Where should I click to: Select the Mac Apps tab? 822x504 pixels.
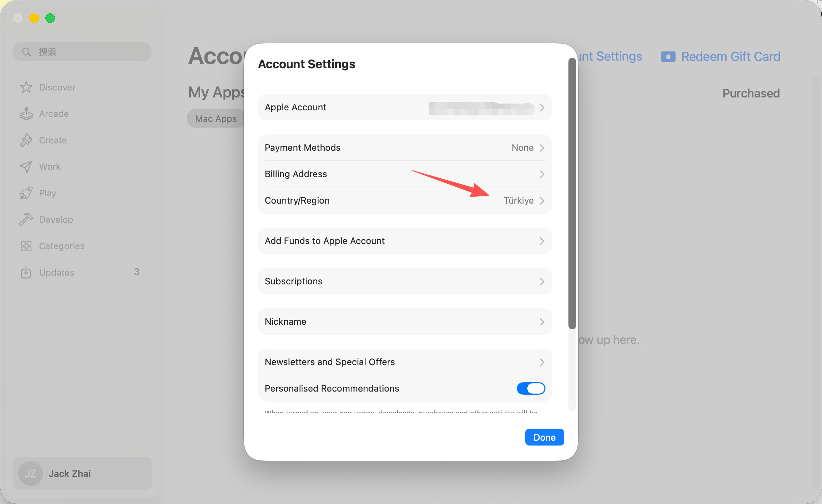[216, 119]
